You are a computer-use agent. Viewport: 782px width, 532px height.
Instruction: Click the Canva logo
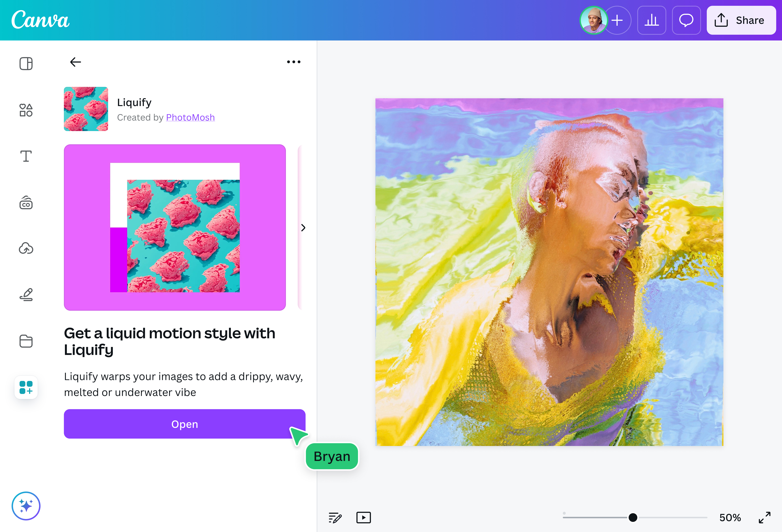[x=40, y=20]
